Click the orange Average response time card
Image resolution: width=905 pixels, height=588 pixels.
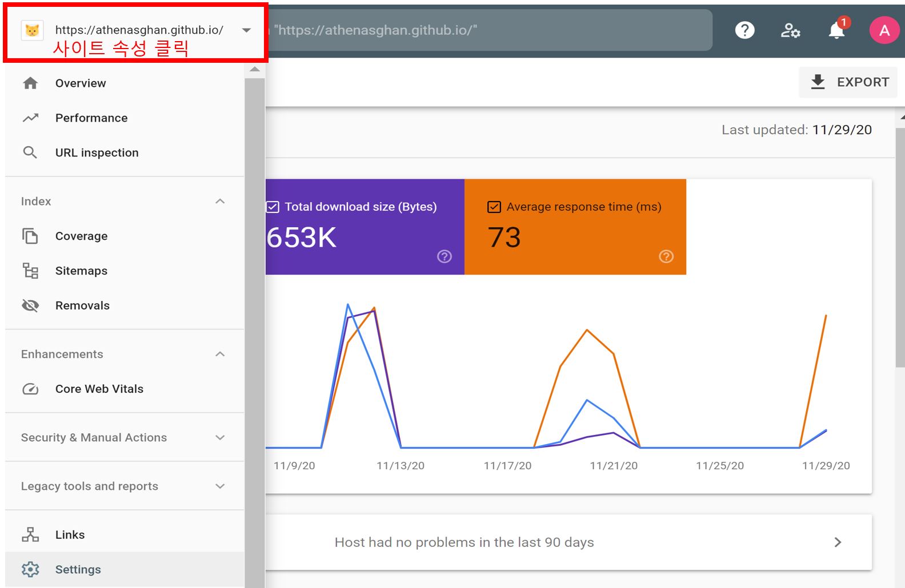tap(575, 227)
